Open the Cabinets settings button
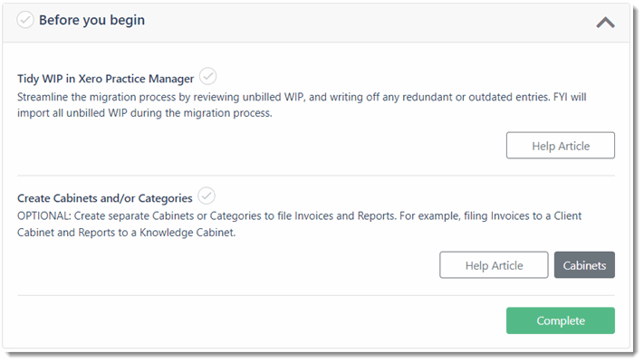644x363 pixels. coord(584,265)
